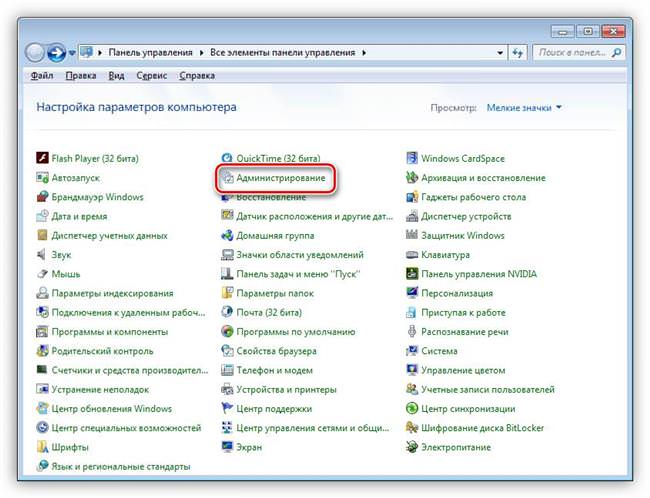Refresh the control panel view

click(x=517, y=53)
